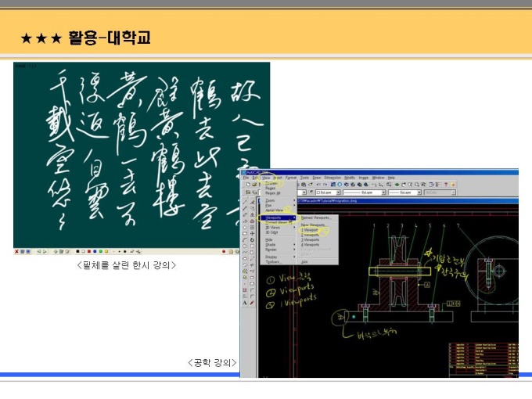
Task: Expand the Lineweight ByLayer dropdown
Action: click(404, 192)
